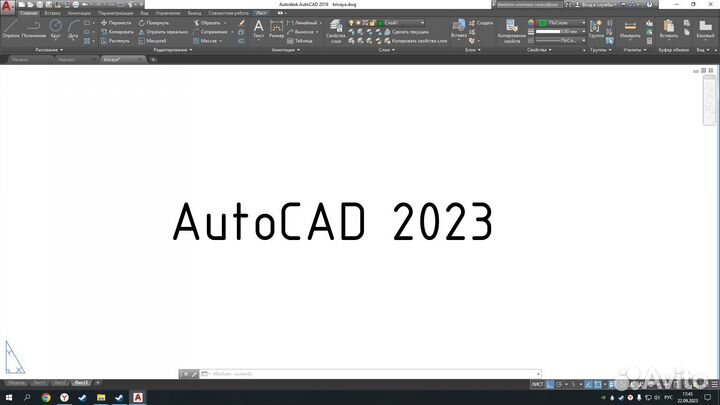Click Копирование свойств (Match Properties)
The width and height of the screenshot is (720, 405).
[x=512, y=31]
